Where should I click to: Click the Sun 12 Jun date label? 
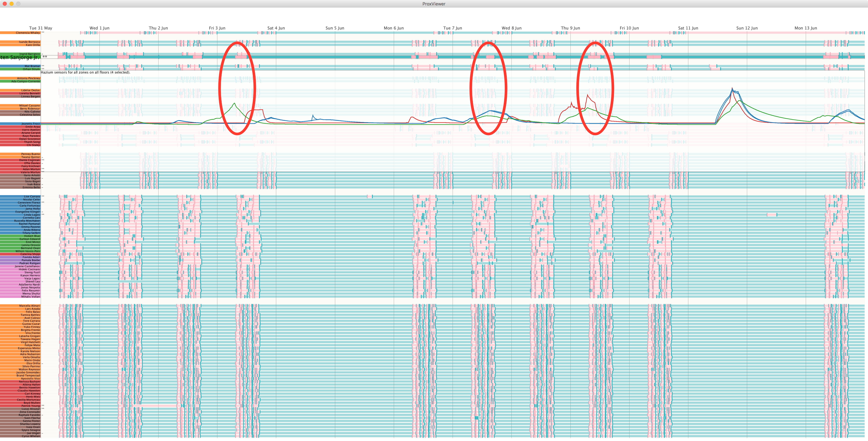(747, 28)
